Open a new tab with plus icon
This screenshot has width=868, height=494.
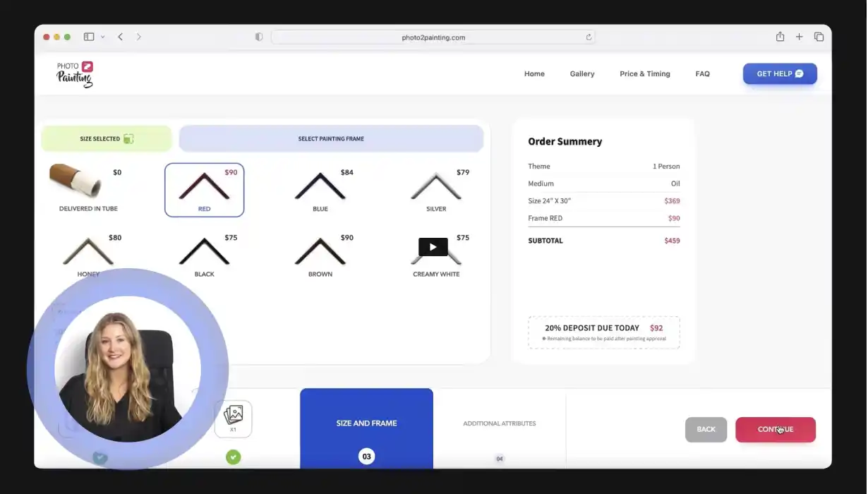click(x=799, y=37)
